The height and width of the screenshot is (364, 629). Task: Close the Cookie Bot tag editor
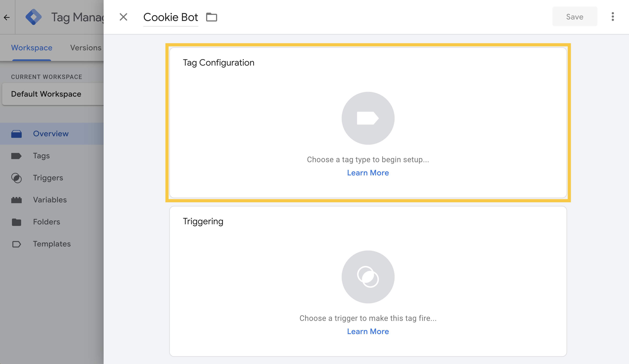coord(123,17)
